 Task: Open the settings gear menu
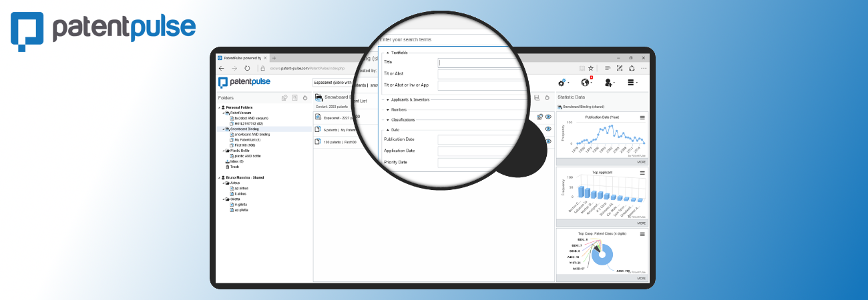coord(563,83)
